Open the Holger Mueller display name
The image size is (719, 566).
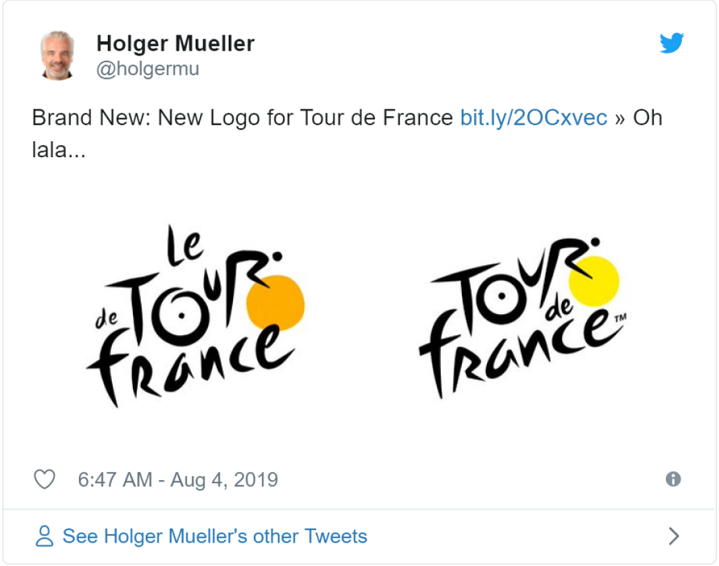pyautogui.click(x=175, y=44)
